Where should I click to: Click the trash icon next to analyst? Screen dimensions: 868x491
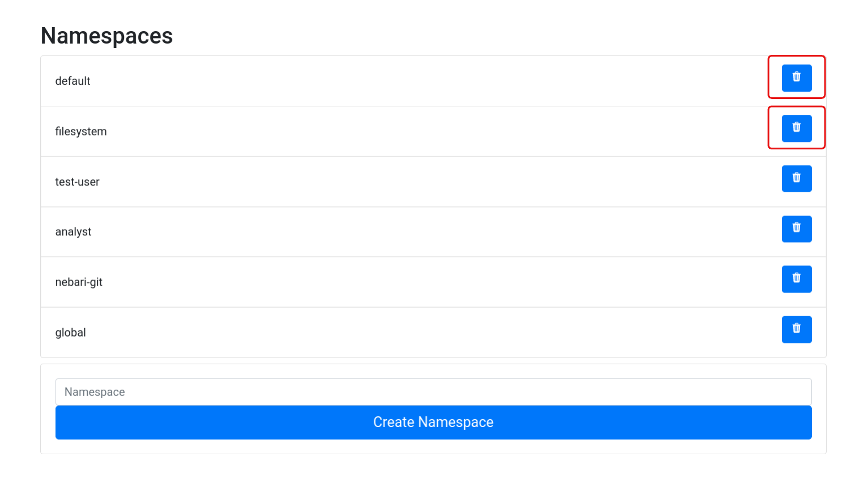point(796,229)
